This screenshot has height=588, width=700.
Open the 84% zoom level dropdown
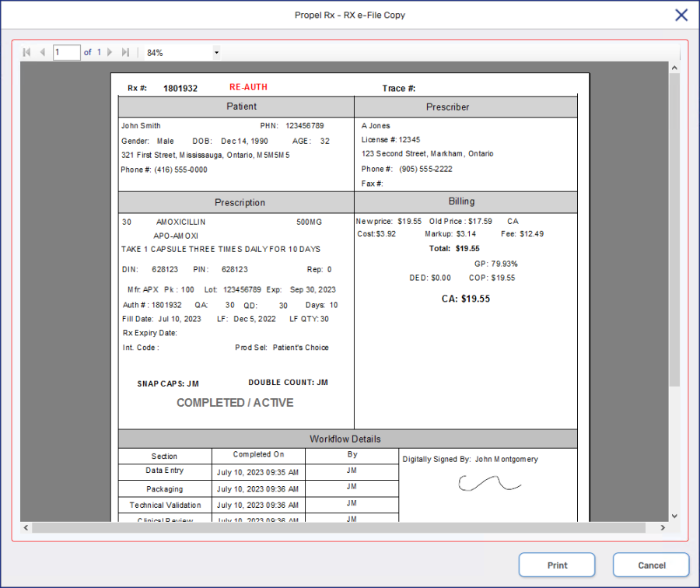[x=216, y=53]
